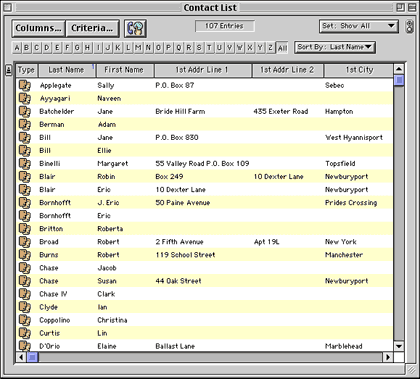Screen dimensions: 420x379
Task: Select first name Ellie
Action: point(104,150)
